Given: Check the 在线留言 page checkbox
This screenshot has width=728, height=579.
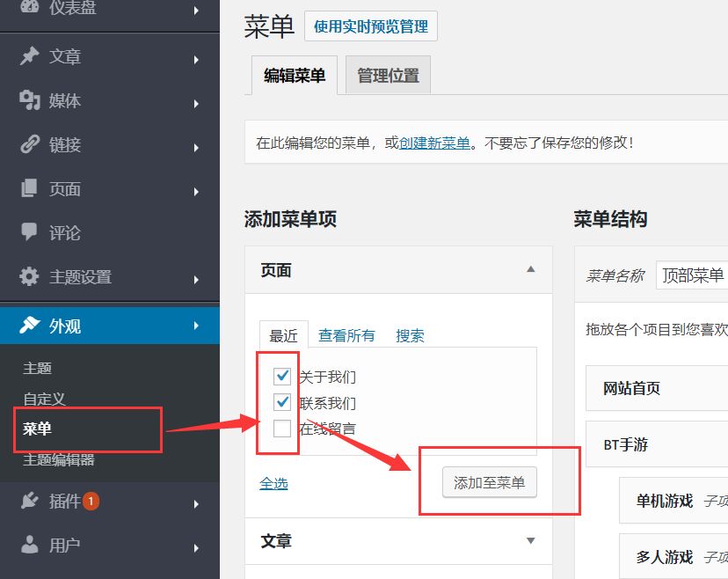Looking at the screenshot, I should 282,429.
